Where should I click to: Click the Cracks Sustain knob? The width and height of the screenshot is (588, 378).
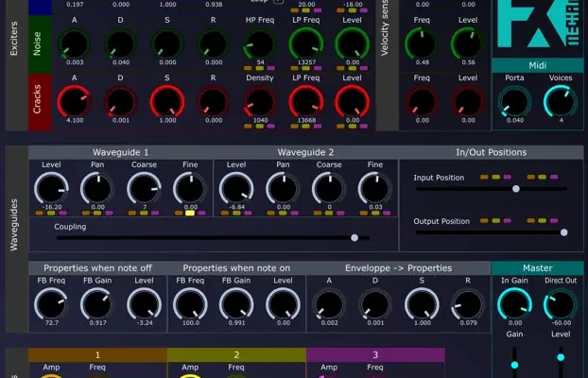coord(167,102)
